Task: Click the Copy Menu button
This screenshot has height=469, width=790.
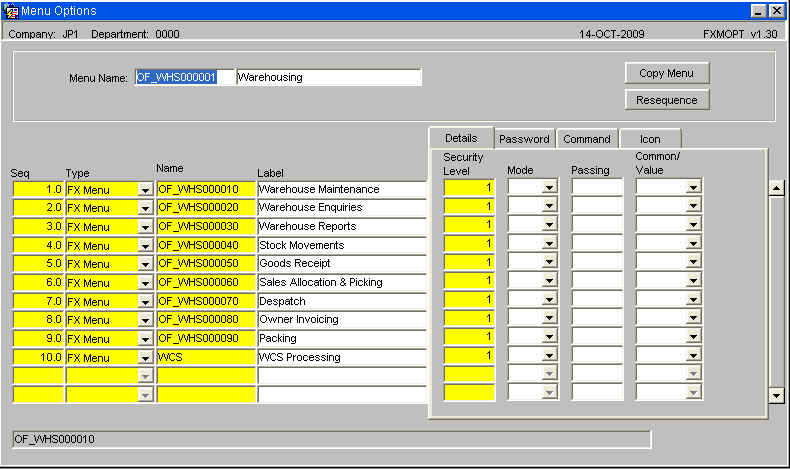Action: (x=667, y=73)
